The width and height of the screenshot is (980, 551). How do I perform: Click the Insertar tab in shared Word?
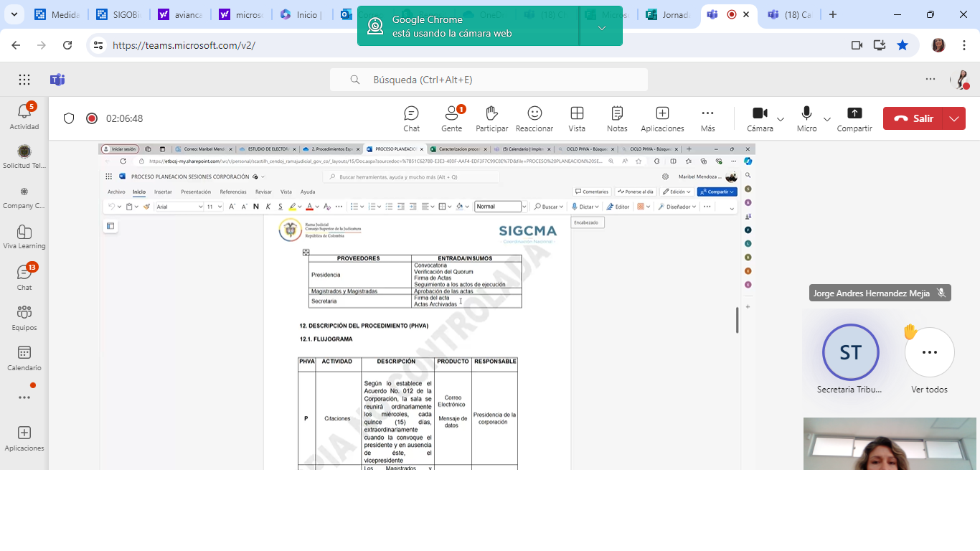[x=163, y=192]
